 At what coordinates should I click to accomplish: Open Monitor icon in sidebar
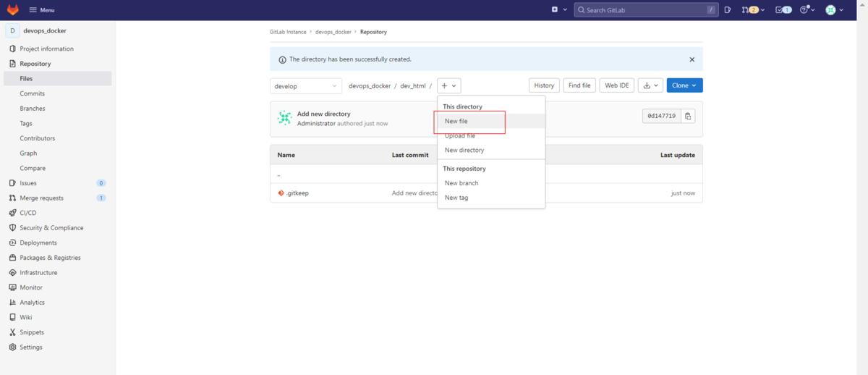click(x=12, y=287)
